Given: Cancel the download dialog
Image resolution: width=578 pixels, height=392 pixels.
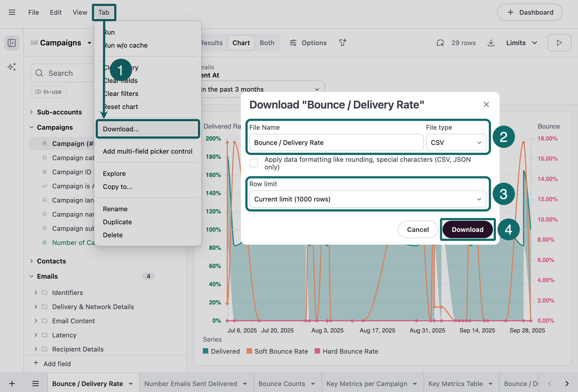Looking at the screenshot, I should coord(418,229).
